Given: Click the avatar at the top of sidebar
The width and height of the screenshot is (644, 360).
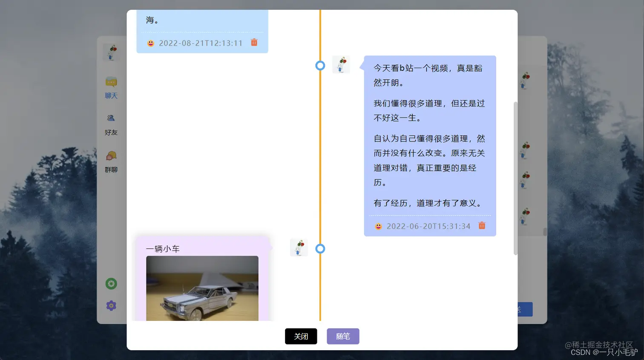Looking at the screenshot, I should coord(112,52).
